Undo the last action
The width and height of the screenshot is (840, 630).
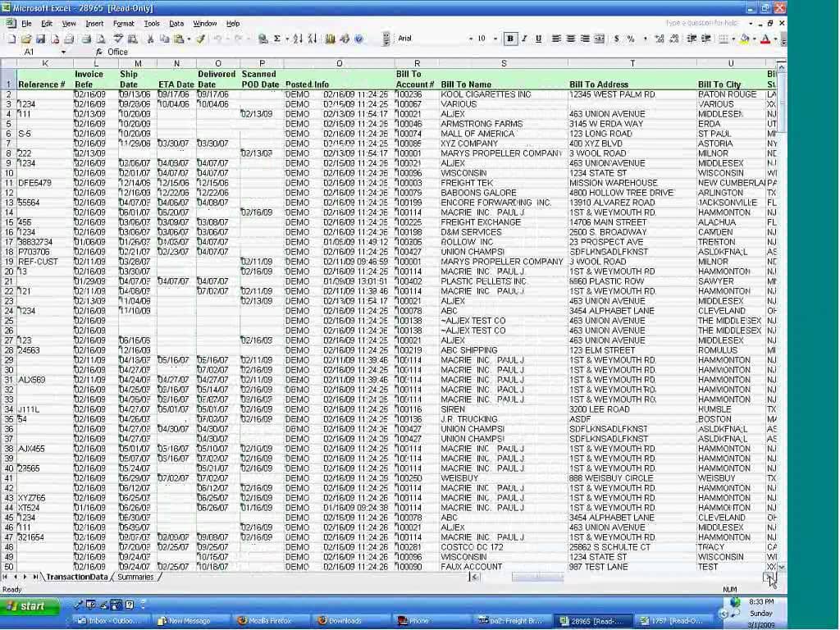(x=217, y=39)
